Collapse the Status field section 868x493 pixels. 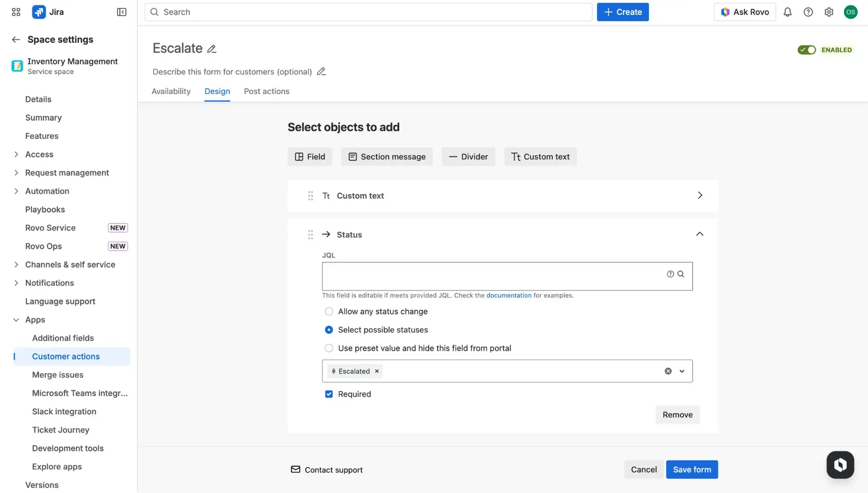pyautogui.click(x=700, y=234)
